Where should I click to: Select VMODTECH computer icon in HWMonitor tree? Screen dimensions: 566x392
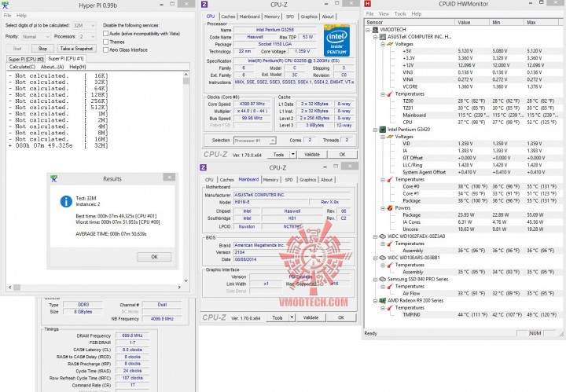click(376, 30)
